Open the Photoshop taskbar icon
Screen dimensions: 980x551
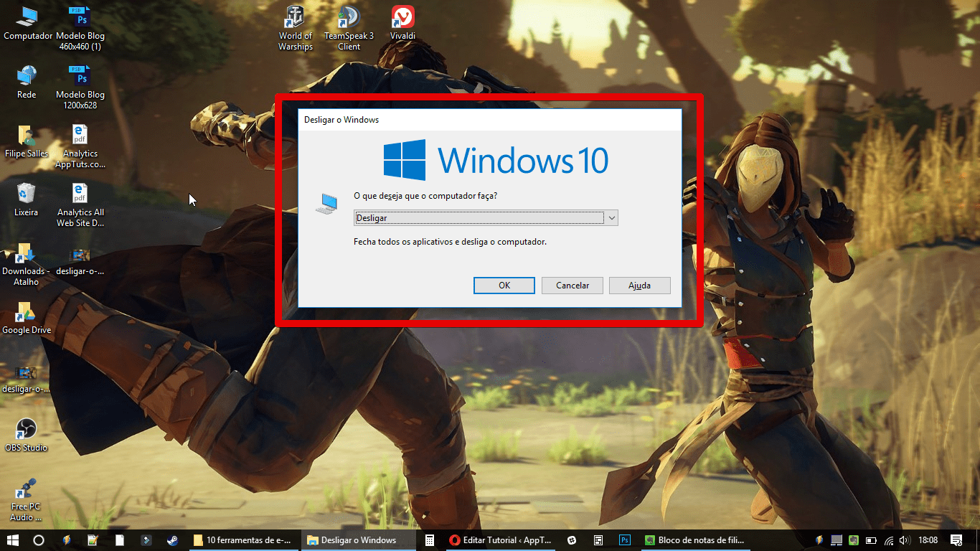point(625,540)
